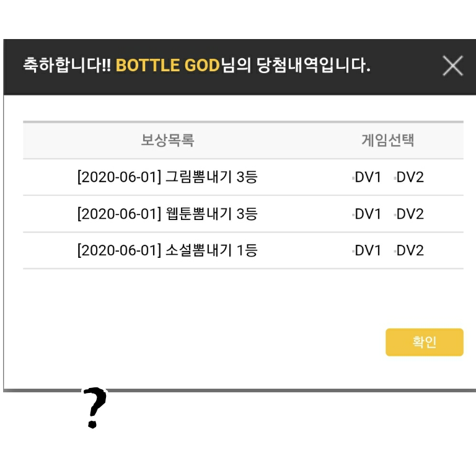
Task: Pick DV1 for 소설뽑내기 1등 reward
Action: pos(366,250)
